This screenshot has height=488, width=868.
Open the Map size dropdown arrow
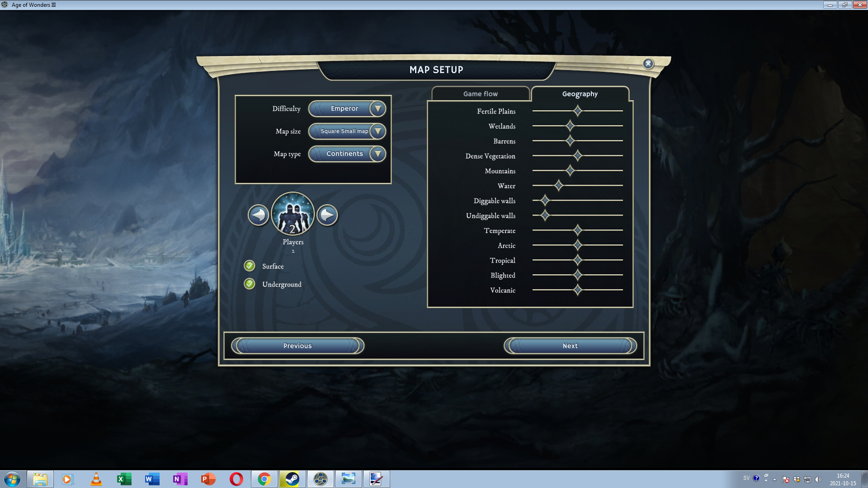[377, 131]
